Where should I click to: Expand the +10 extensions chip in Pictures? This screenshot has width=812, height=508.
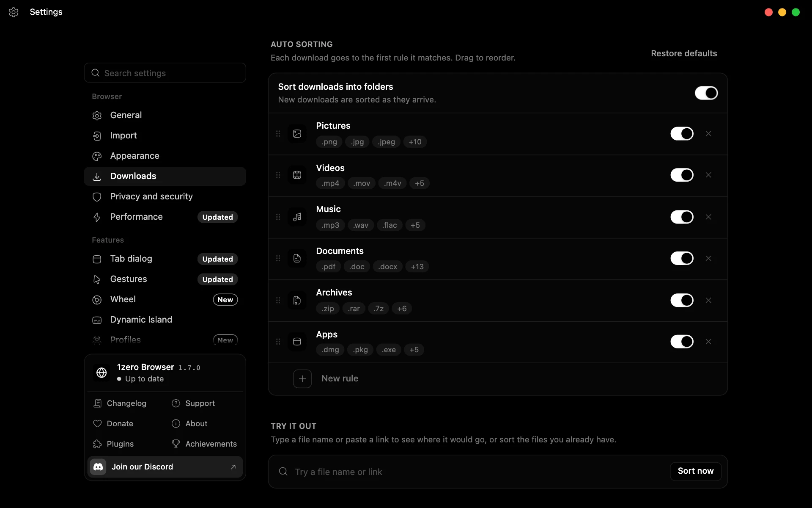(x=415, y=142)
